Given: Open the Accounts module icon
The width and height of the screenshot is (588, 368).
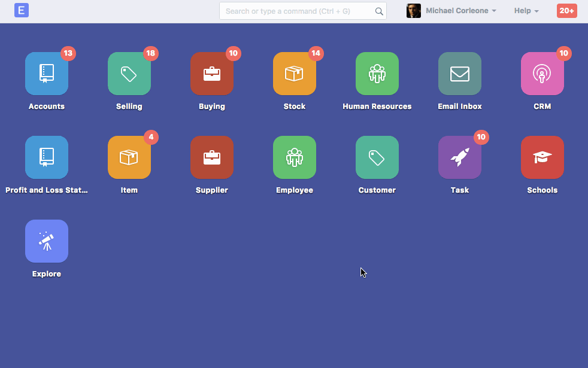Looking at the screenshot, I should coord(47,74).
